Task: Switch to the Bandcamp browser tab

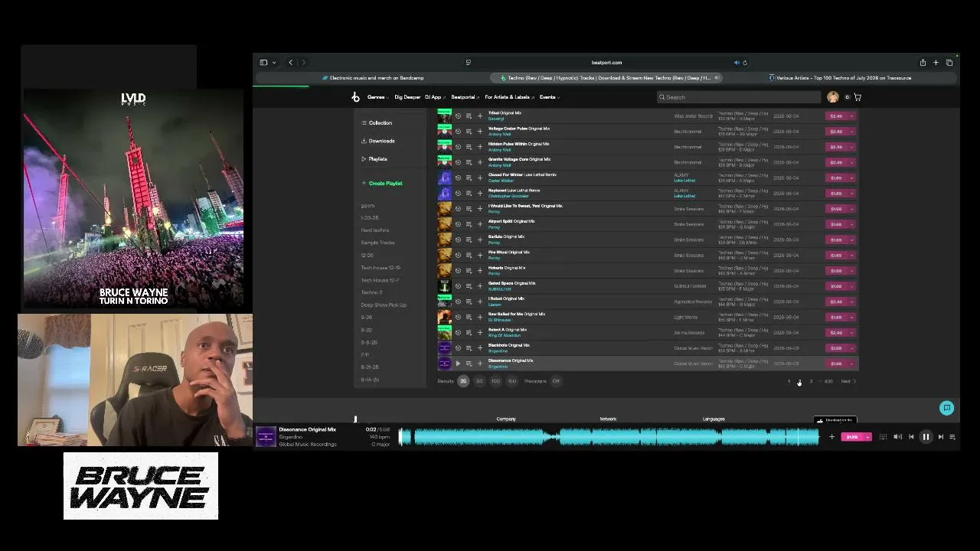Action: tap(373, 78)
